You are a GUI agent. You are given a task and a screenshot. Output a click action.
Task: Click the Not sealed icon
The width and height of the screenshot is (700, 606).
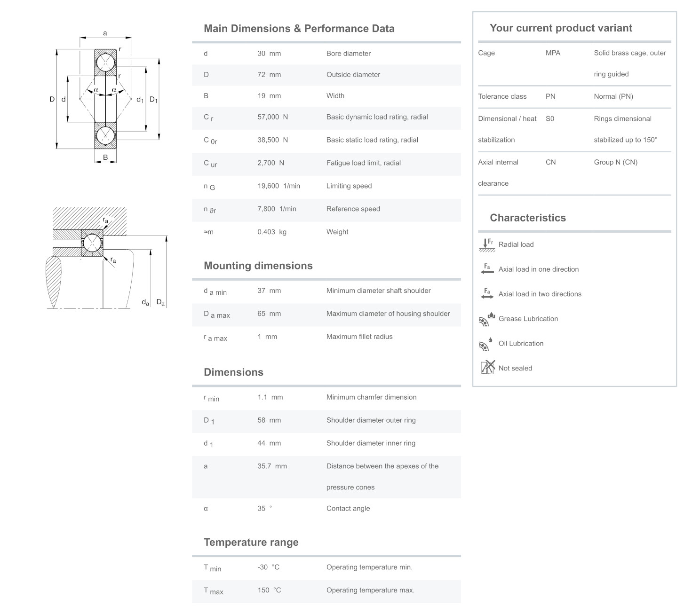pyautogui.click(x=487, y=367)
